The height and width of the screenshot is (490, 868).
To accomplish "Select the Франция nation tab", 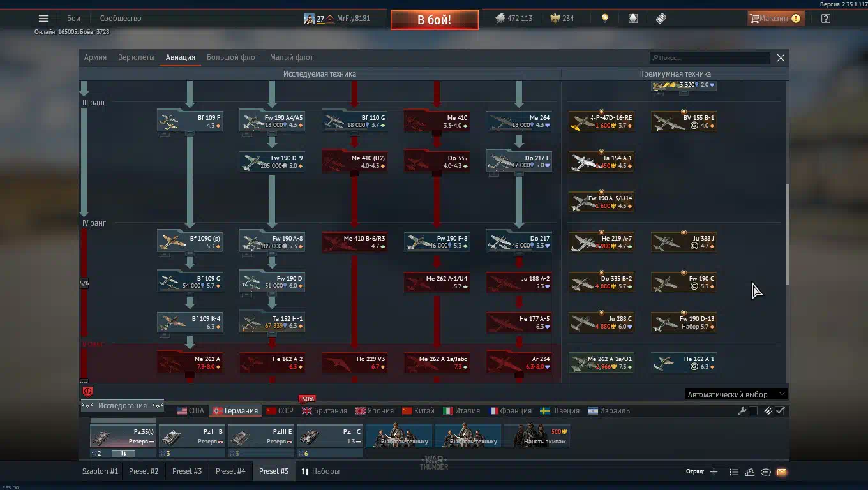I will pyautogui.click(x=511, y=411).
